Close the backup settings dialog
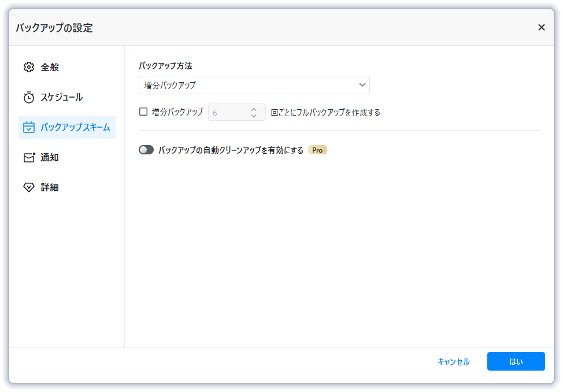This screenshot has width=563, height=392. pyautogui.click(x=541, y=27)
